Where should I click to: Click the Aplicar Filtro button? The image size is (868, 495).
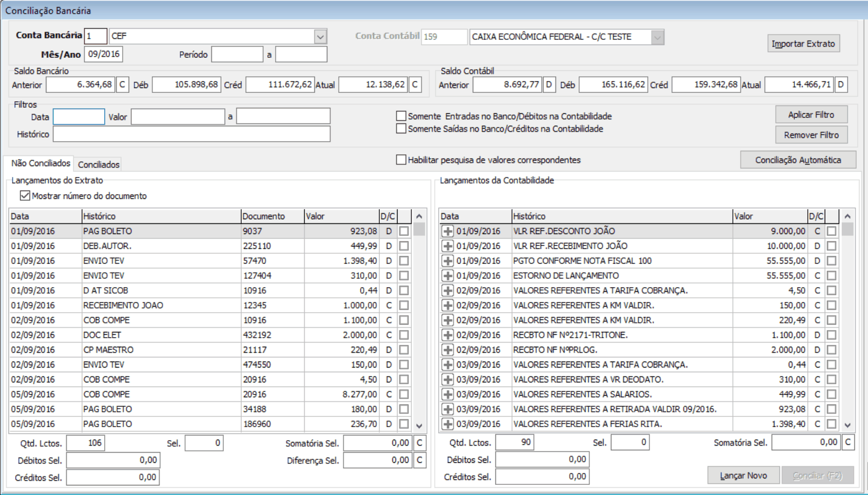tap(811, 114)
